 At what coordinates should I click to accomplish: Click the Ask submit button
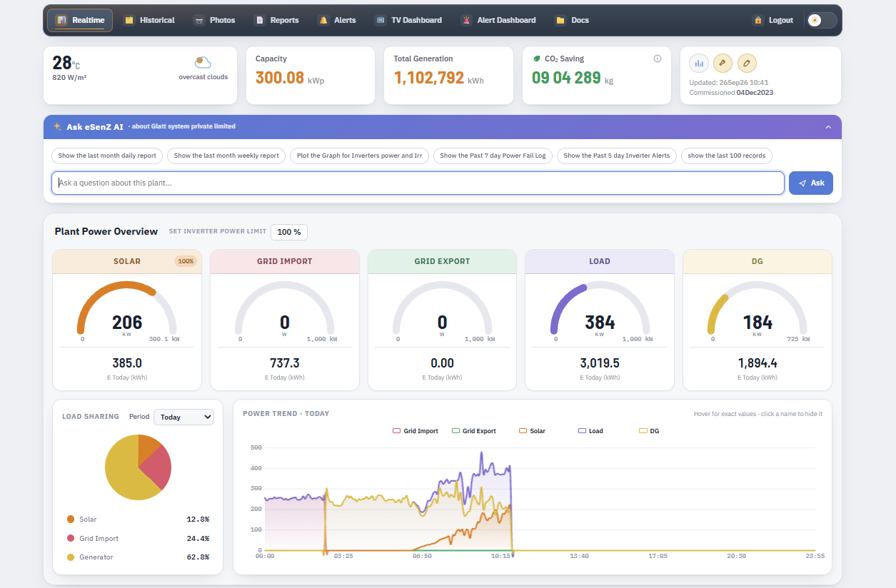coord(811,183)
